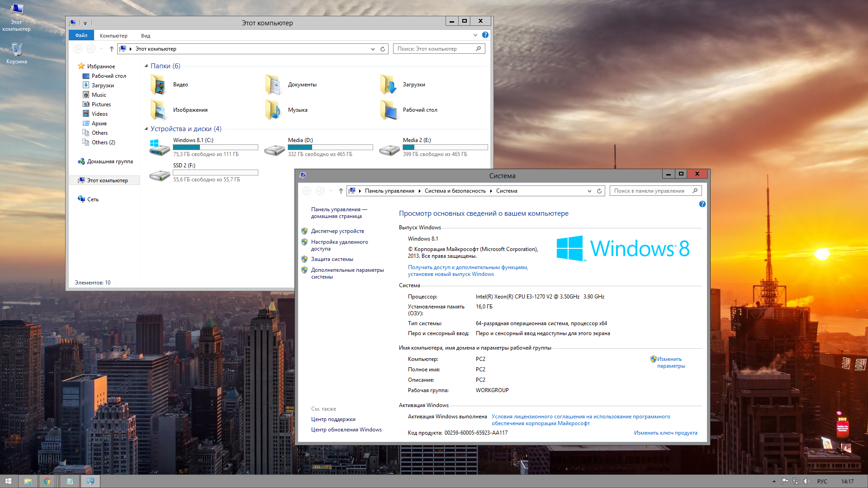
Task: Expand breadcrumb arrow after Система и безопасность
Action: coord(491,191)
